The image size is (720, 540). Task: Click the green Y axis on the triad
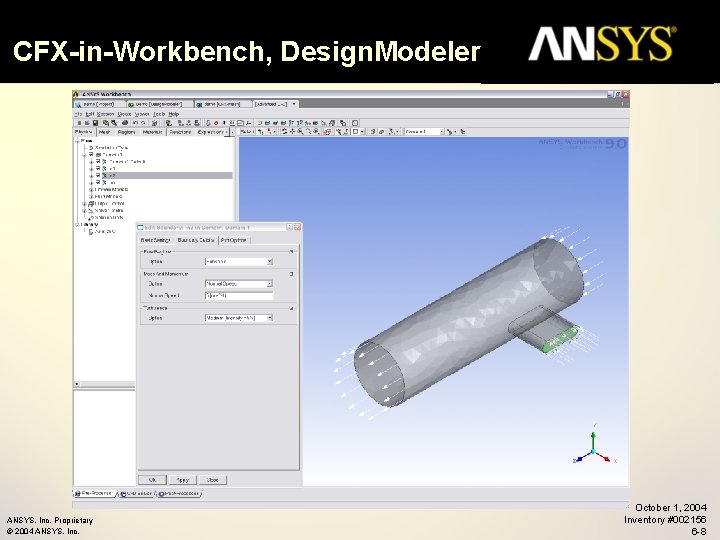(x=594, y=439)
